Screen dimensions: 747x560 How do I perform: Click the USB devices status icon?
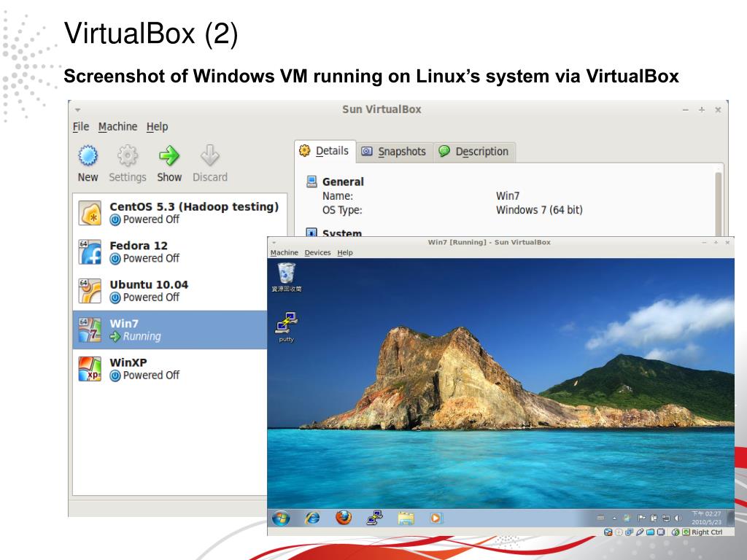640,532
